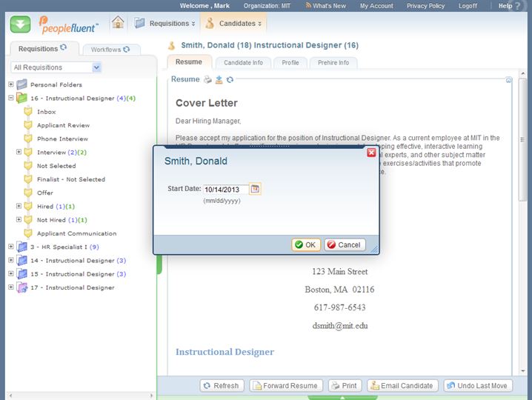Expand the Hired folder node

(x=19, y=206)
